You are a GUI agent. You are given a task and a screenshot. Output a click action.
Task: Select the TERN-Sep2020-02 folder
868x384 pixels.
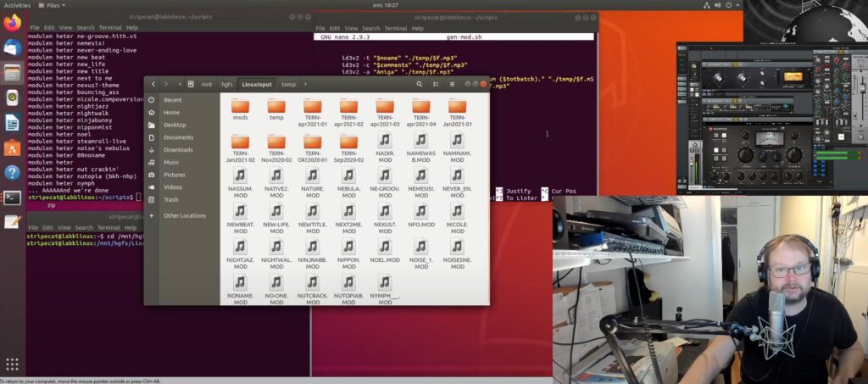click(348, 149)
